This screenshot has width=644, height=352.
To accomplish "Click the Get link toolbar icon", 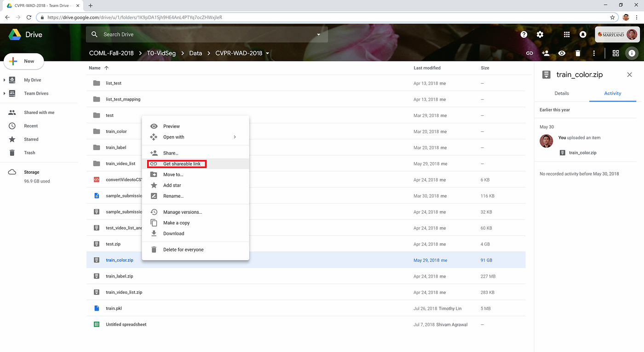I will point(529,53).
